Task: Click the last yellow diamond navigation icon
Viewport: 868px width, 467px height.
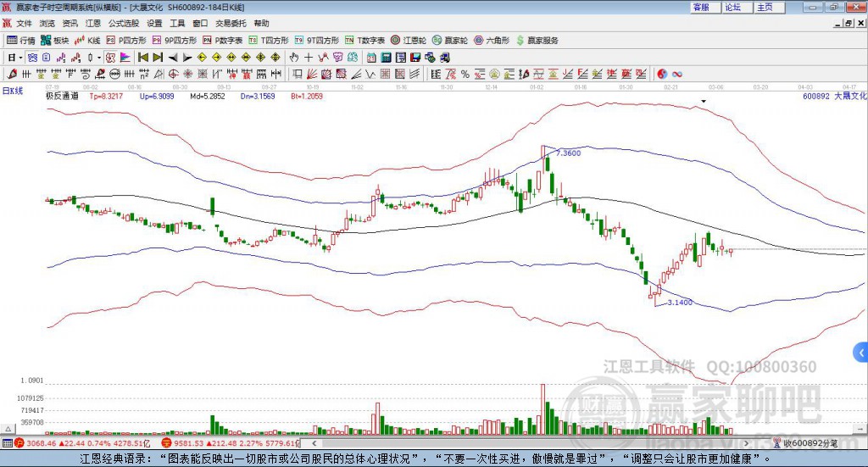Action: [275, 57]
